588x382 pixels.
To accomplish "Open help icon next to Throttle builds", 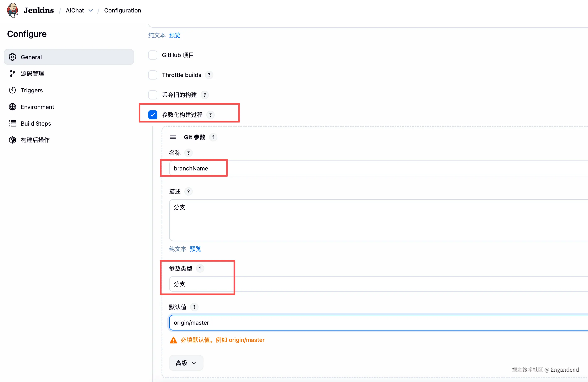I will click(x=209, y=75).
